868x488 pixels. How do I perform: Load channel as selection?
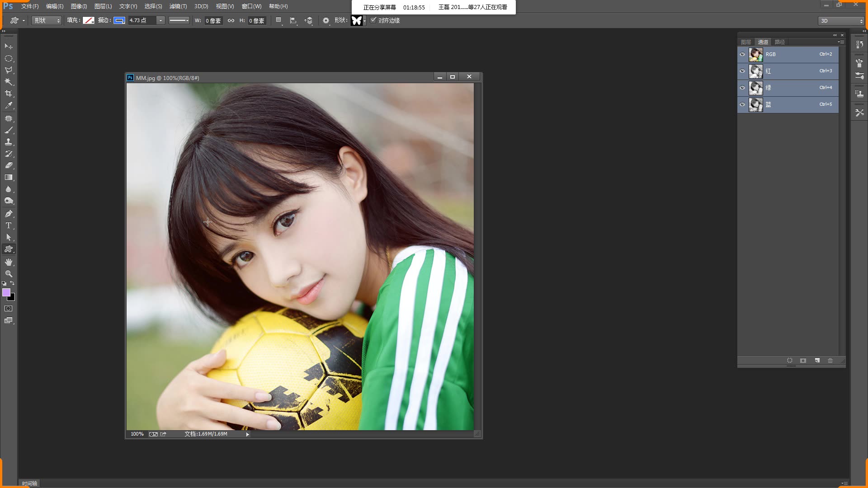click(790, 361)
